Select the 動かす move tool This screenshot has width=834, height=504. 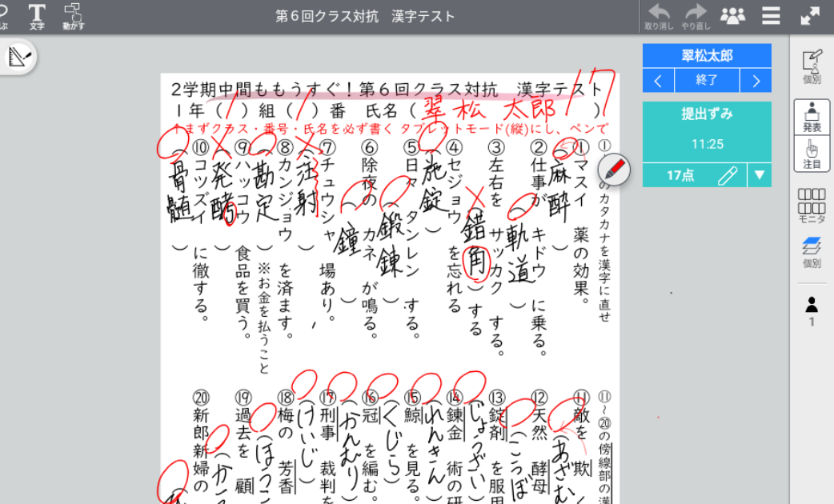74,16
